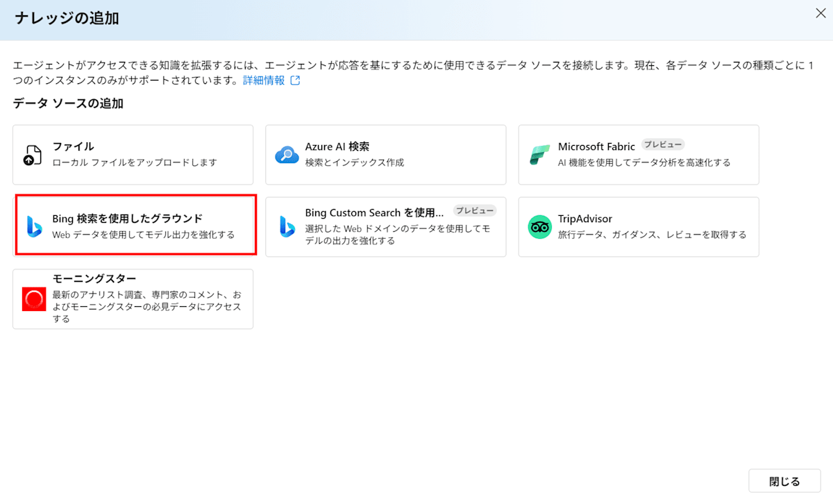Click the 最新のアナリスト調査 description text
The width and height of the screenshot is (833, 504).
pyautogui.click(x=147, y=307)
